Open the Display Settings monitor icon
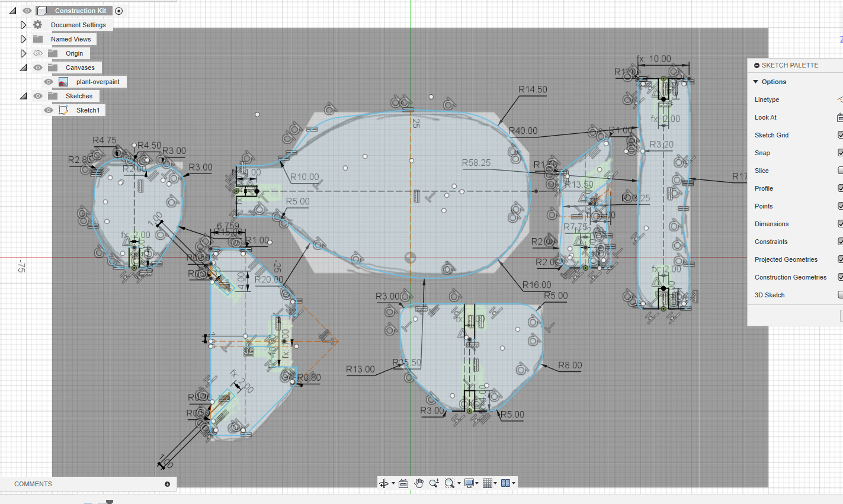 (469, 483)
